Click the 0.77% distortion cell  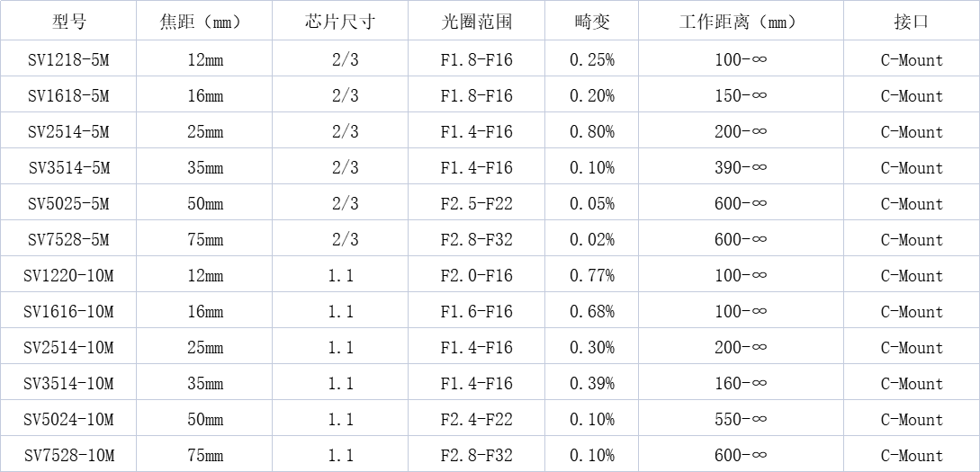click(592, 275)
